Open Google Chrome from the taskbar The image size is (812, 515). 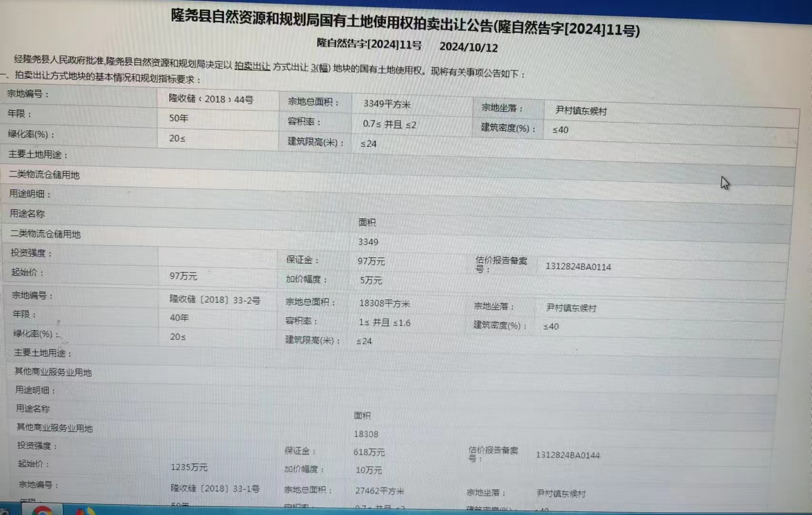[x=43, y=511]
